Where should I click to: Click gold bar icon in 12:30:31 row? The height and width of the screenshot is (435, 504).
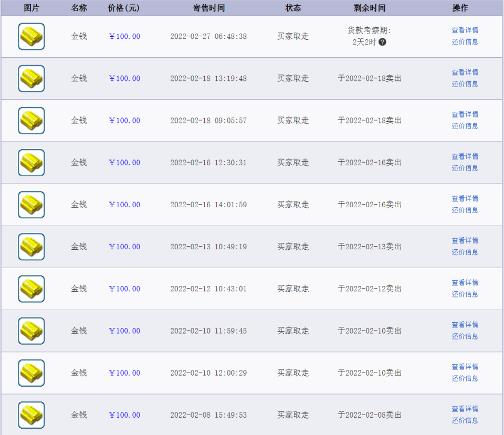point(31,163)
